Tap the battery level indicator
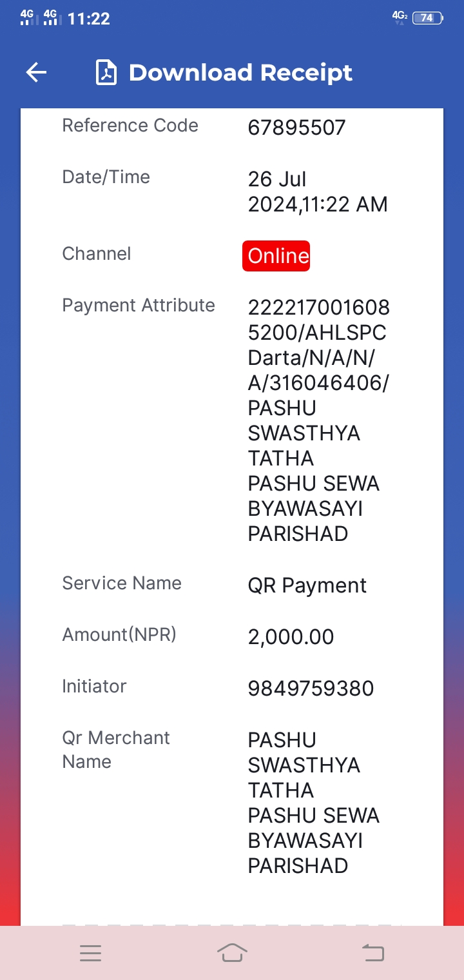The height and width of the screenshot is (980, 464). (427, 18)
